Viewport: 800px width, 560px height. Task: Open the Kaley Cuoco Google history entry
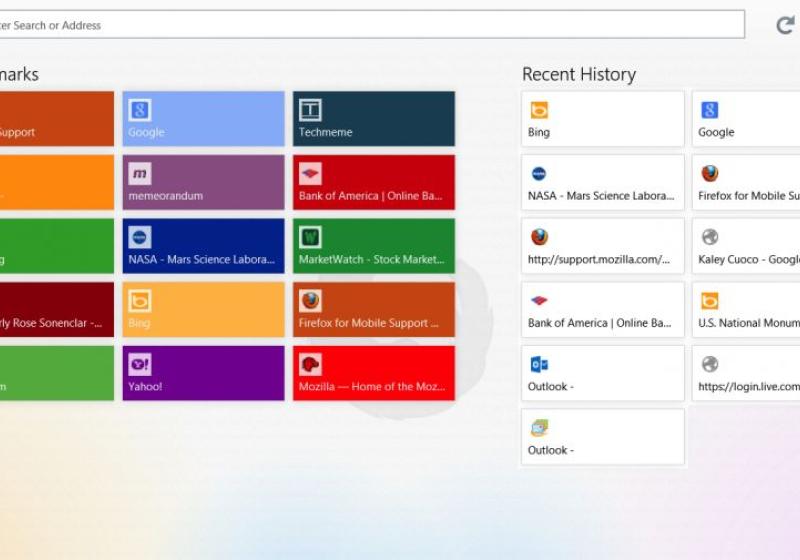tap(746, 246)
